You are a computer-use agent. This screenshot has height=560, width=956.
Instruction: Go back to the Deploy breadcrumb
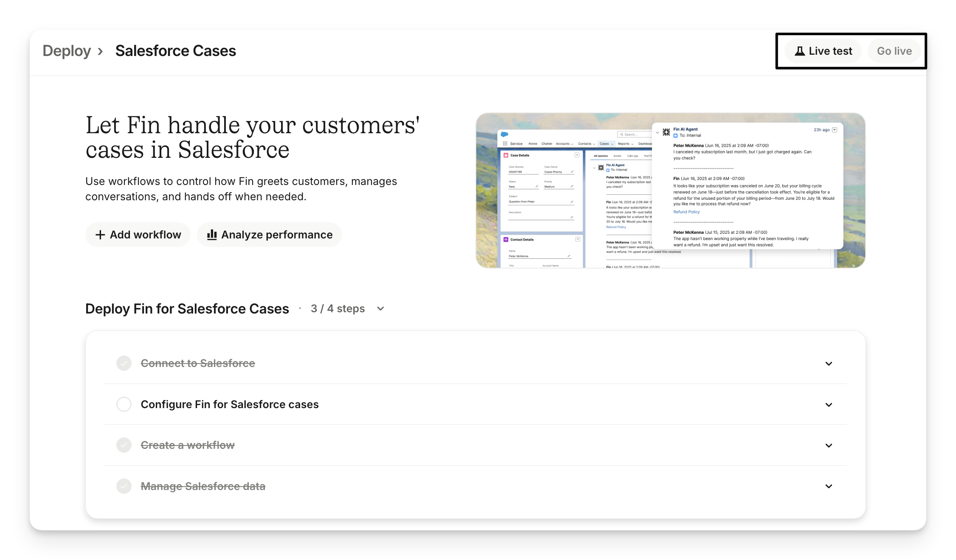(x=67, y=51)
